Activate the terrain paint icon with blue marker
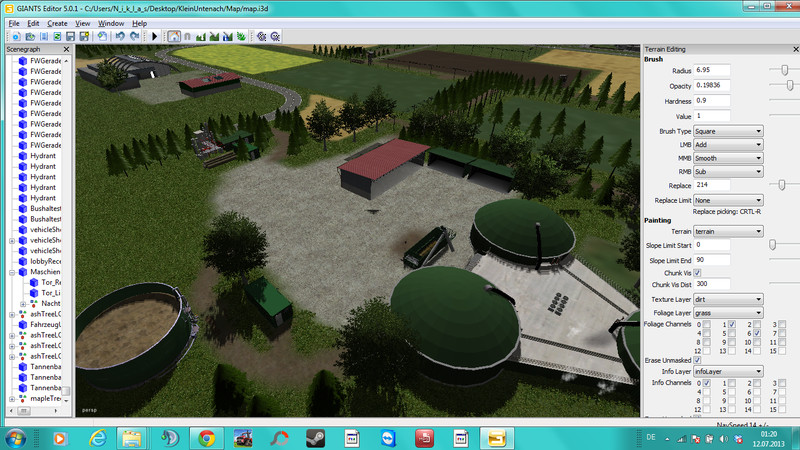This screenshot has width=800, height=450. click(x=228, y=36)
